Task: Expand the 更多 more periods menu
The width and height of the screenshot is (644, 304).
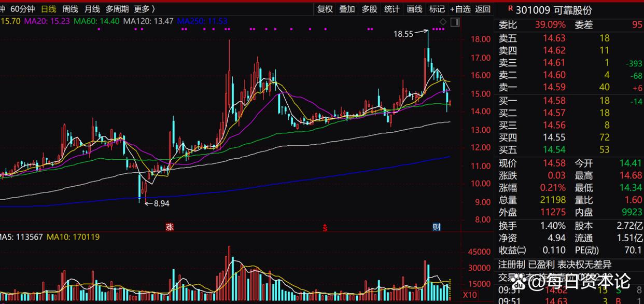Action: click(x=144, y=9)
